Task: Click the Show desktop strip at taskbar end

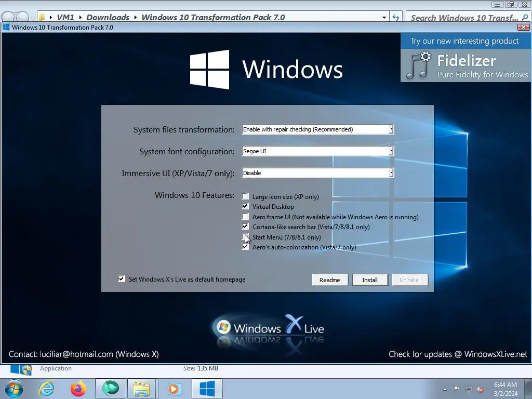Action: (528, 389)
